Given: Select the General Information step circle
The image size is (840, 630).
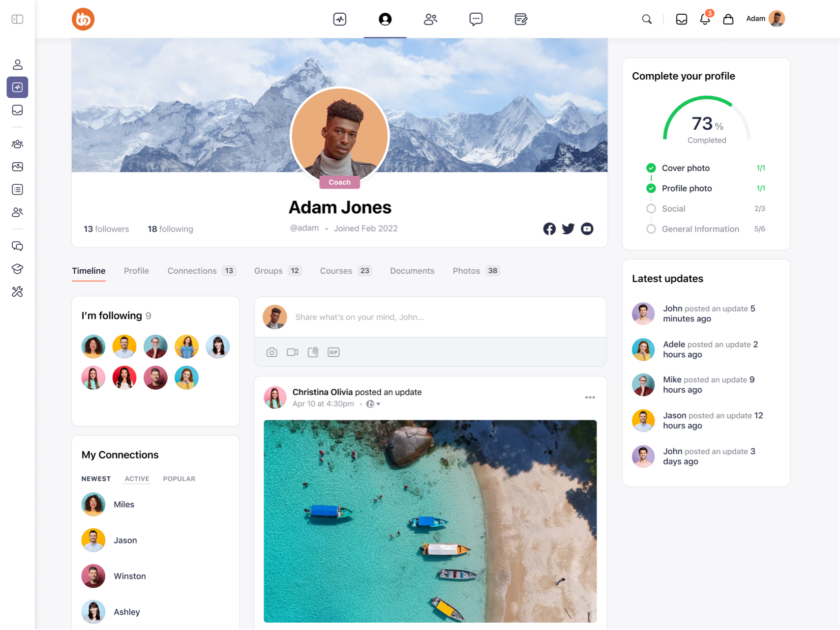Looking at the screenshot, I should pos(651,229).
